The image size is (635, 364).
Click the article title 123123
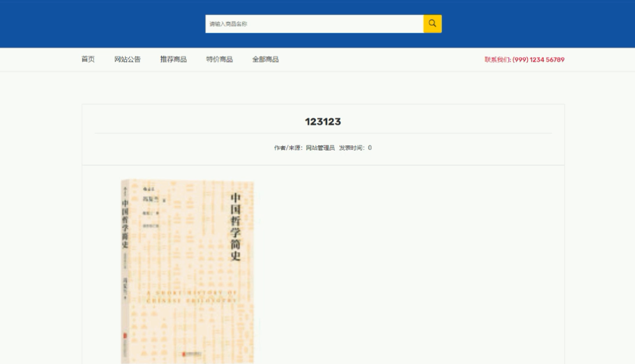(x=323, y=122)
